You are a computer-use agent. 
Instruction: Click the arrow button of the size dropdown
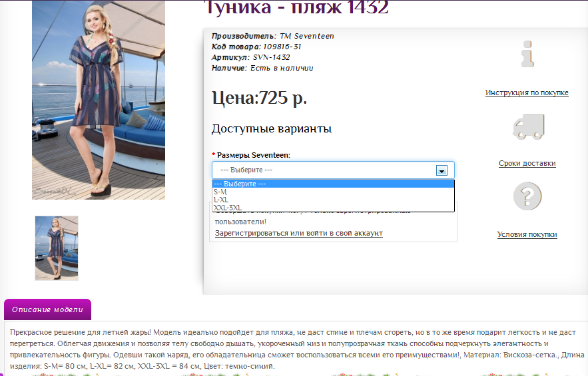tap(441, 170)
